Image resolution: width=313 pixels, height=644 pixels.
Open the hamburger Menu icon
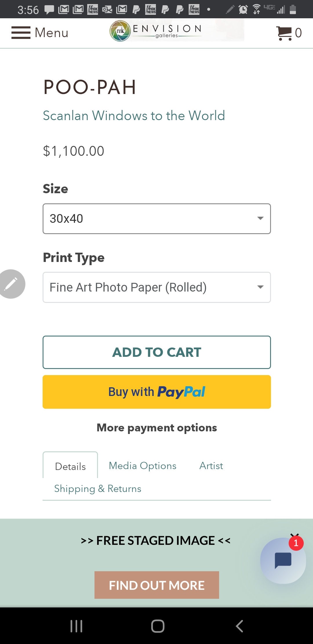[21, 32]
